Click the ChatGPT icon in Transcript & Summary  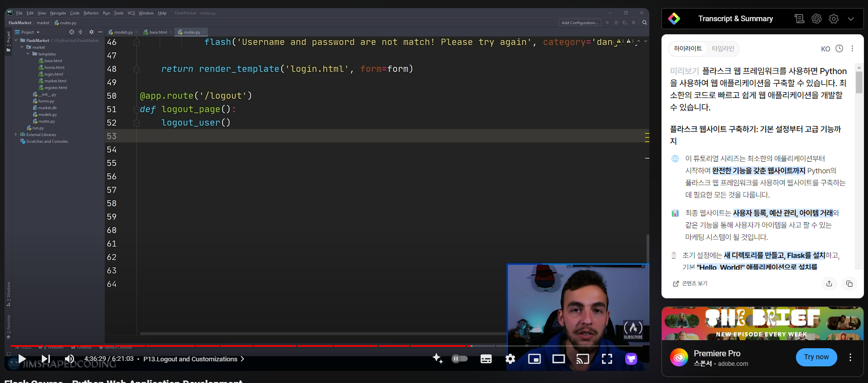pyautogui.click(x=817, y=19)
